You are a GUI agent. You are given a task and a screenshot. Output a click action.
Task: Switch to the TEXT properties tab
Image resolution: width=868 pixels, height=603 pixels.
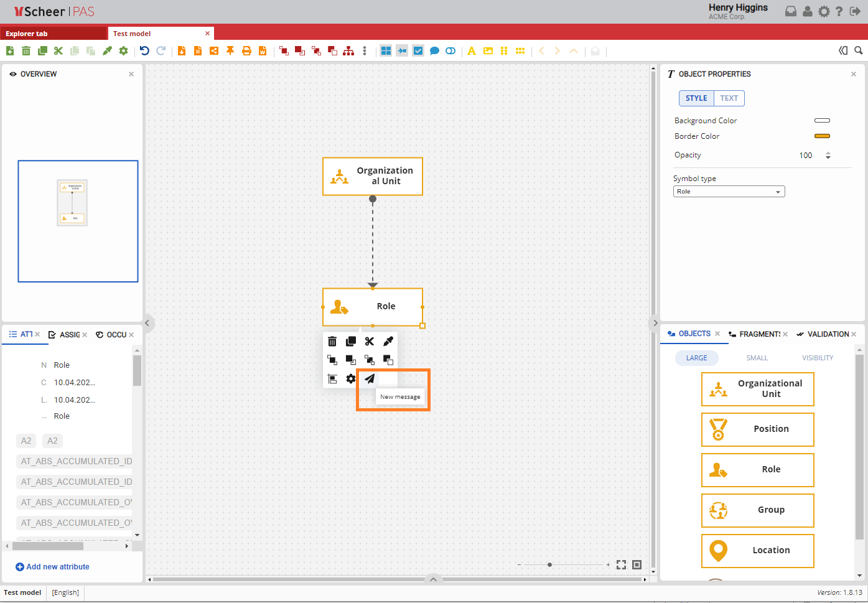click(x=729, y=98)
